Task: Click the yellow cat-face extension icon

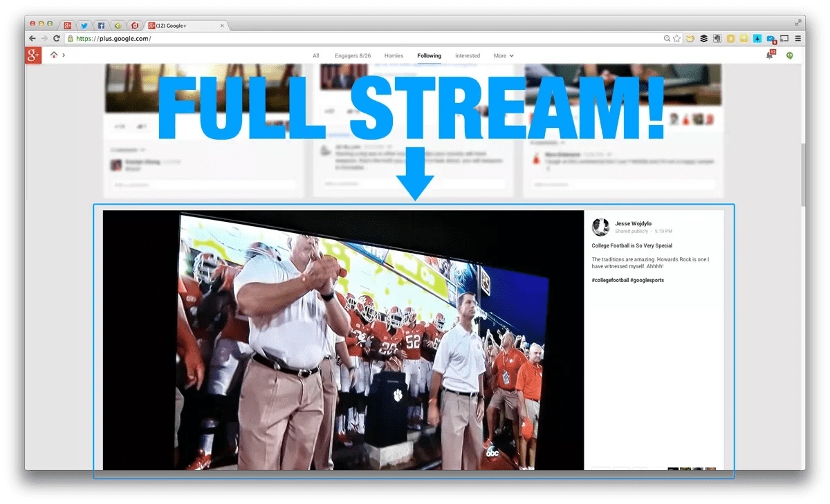Action: pos(690,39)
